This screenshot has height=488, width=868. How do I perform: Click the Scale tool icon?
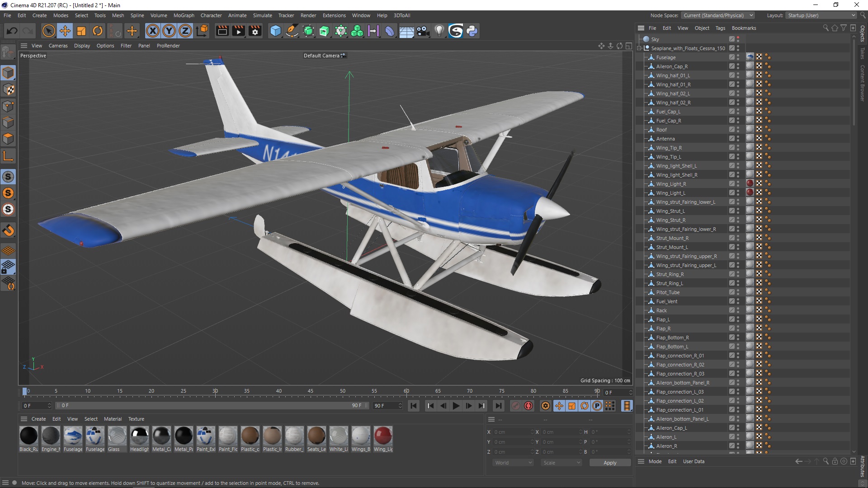[x=81, y=31]
